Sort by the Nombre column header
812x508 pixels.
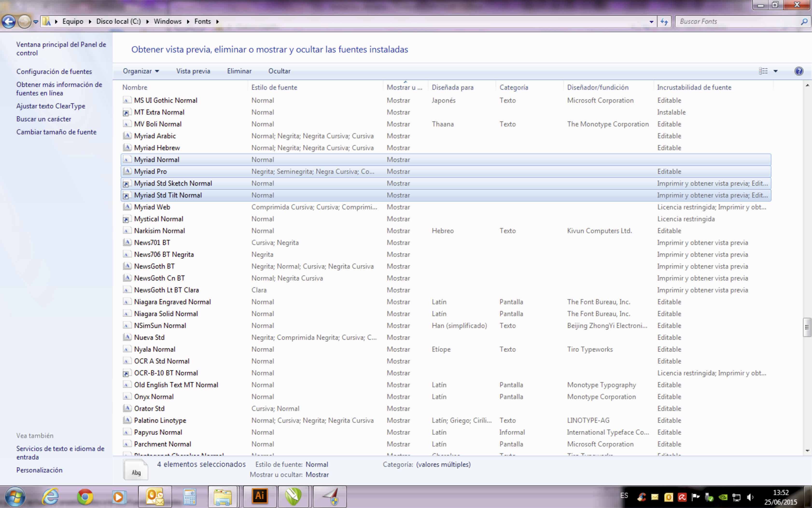pyautogui.click(x=135, y=87)
